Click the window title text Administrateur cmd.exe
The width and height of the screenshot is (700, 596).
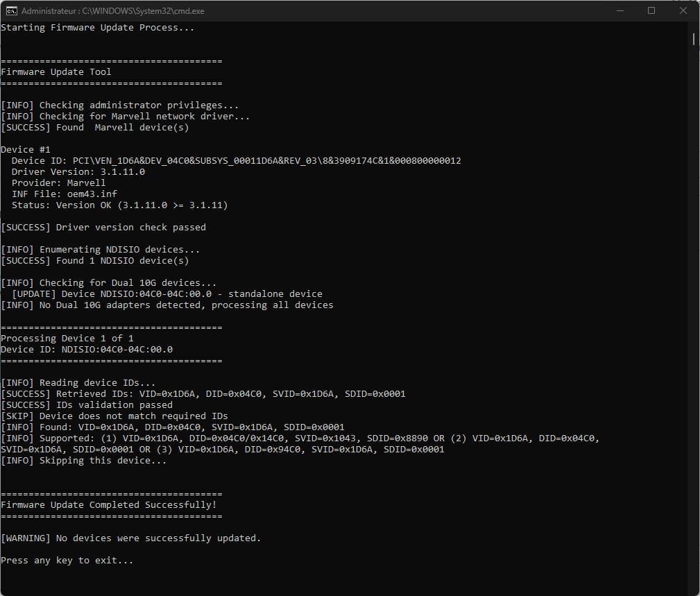(x=113, y=11)
